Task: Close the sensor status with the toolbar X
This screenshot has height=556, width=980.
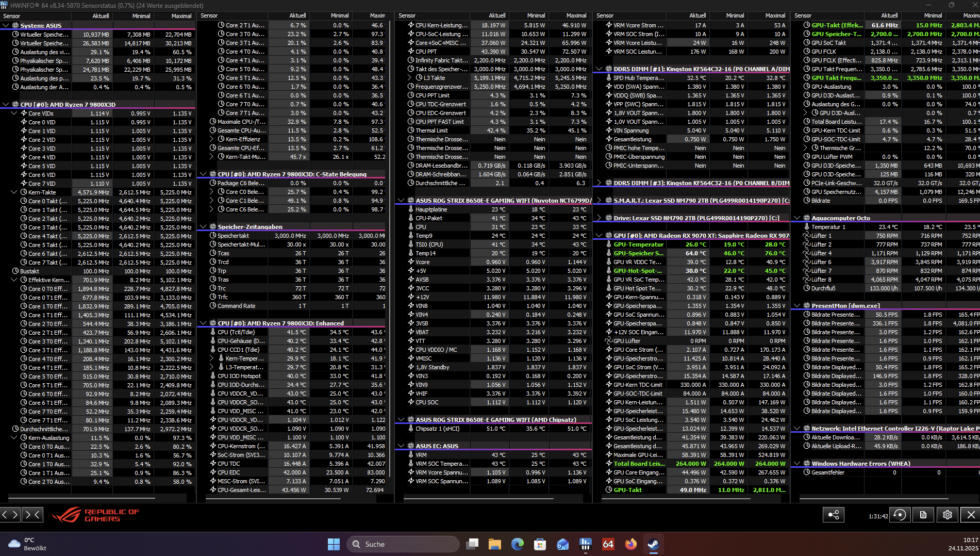Action: pyautogui.click(x=971, y=515)
